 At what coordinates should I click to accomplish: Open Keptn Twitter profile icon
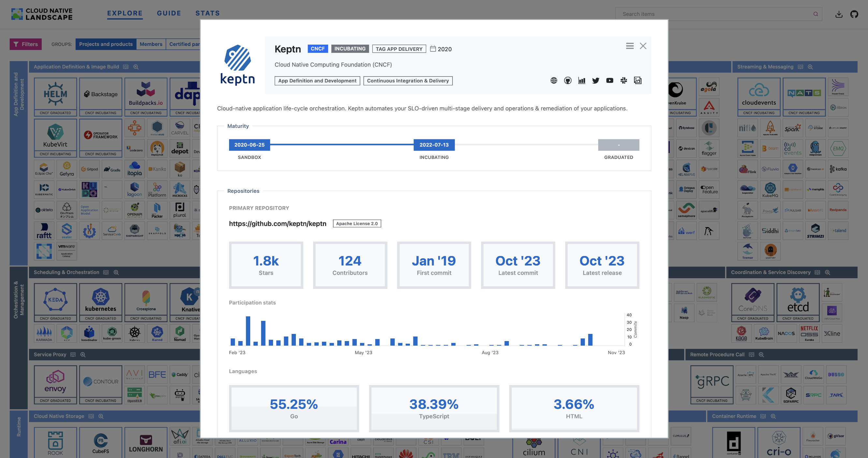click(x=596, y=80)
